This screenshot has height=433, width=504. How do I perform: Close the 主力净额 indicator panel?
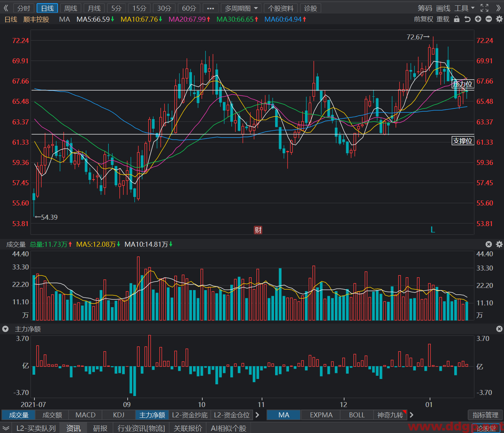coord(499,329)
